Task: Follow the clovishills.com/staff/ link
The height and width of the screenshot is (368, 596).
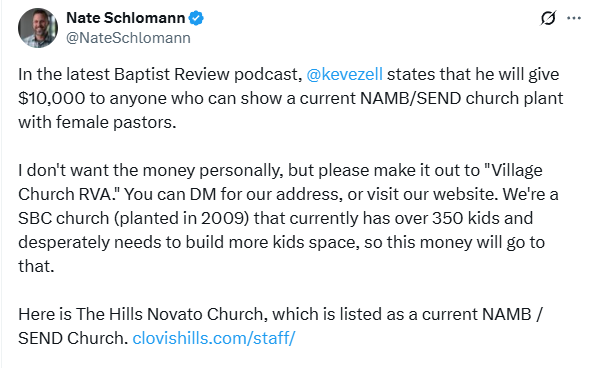Action: click(x=214, y=338)
